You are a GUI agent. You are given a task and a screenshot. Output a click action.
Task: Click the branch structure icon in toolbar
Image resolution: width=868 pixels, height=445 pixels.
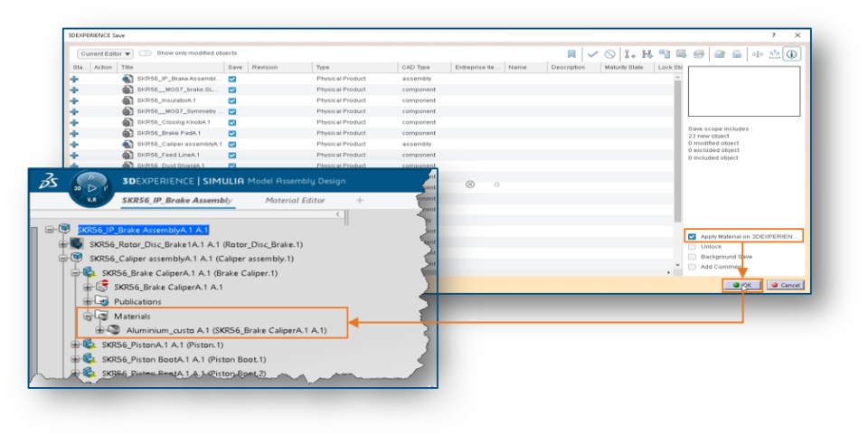tap(647, 53)
